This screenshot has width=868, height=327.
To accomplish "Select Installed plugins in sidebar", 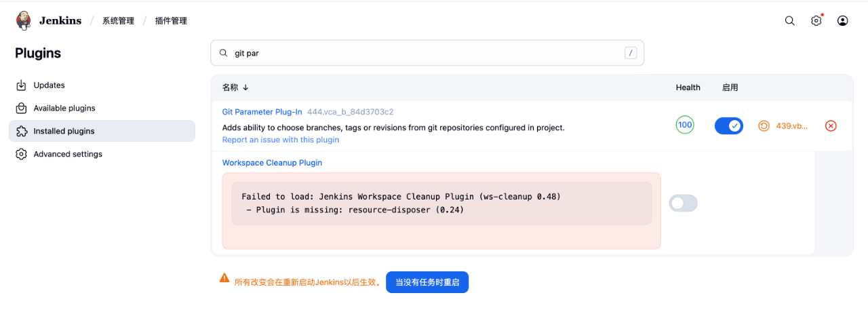I will pos(102,132).
